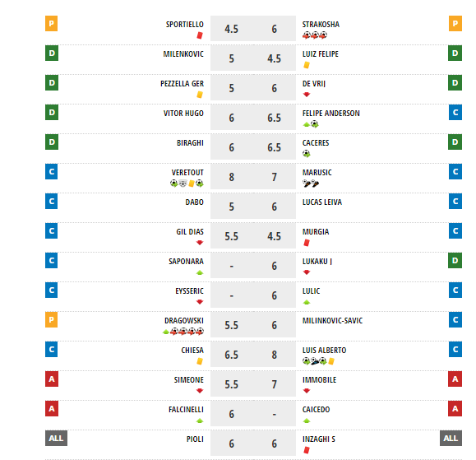Click the goal ball icon under Caceres
This screenshot has height=460, width=476.
point(307,154)
